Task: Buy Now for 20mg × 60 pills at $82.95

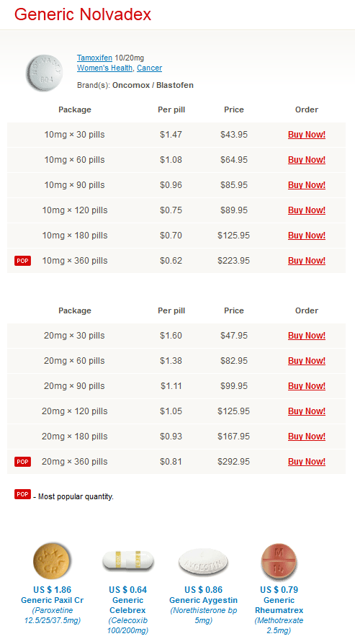Action: (307, 361)
